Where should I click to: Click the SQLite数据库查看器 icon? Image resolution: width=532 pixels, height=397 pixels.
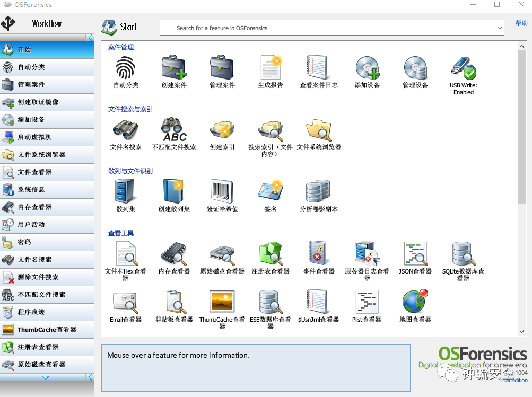(x=464, y=253)
